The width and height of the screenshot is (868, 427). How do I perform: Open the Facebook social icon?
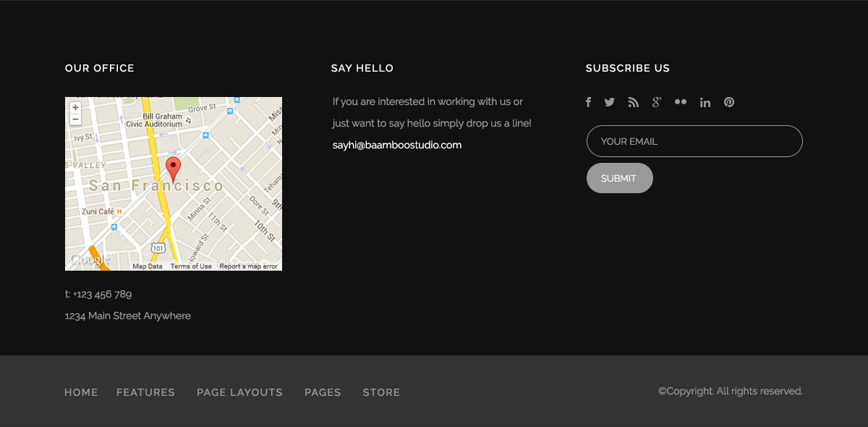coord(588,102)
